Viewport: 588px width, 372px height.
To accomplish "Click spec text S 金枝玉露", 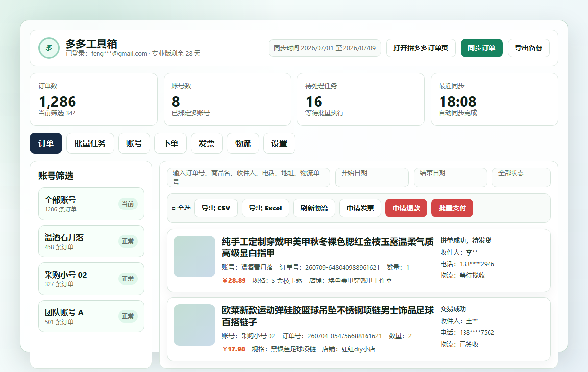I will pyautogui.click(x=287, y=281).
